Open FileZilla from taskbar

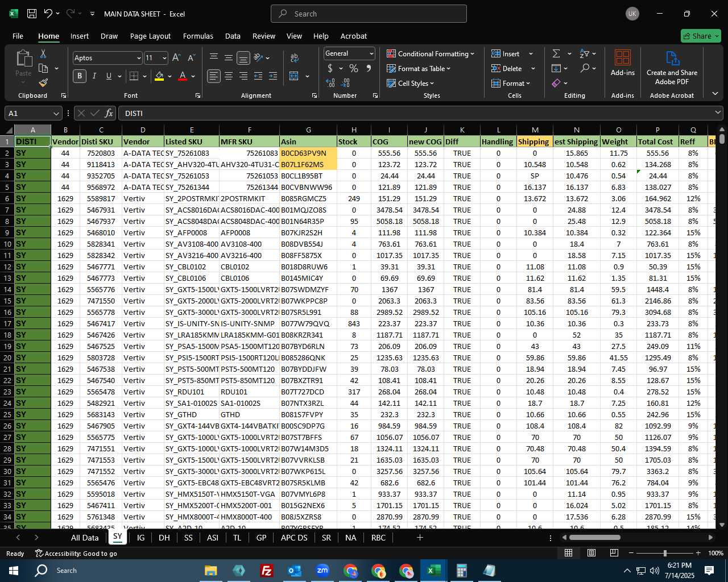[x=266, y=571]
